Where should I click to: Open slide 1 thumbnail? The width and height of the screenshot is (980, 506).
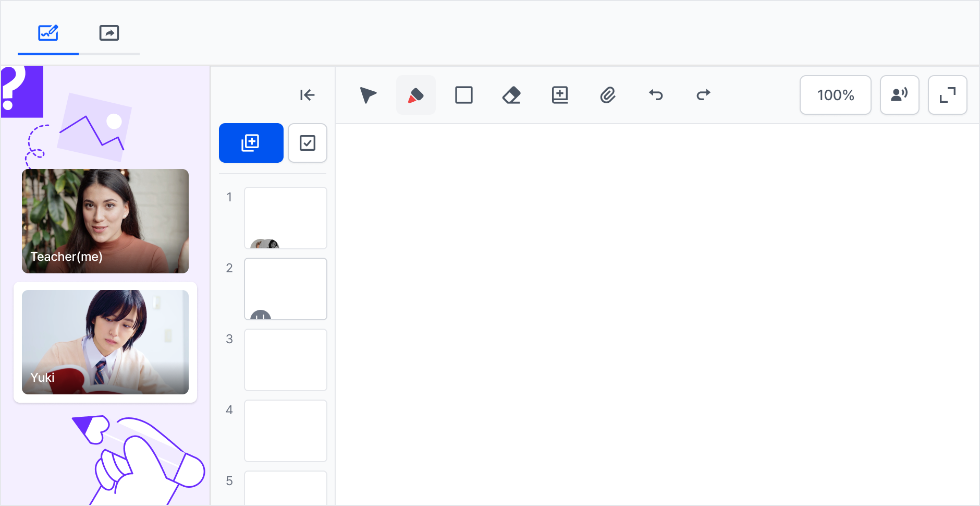[x=286, y=218]
